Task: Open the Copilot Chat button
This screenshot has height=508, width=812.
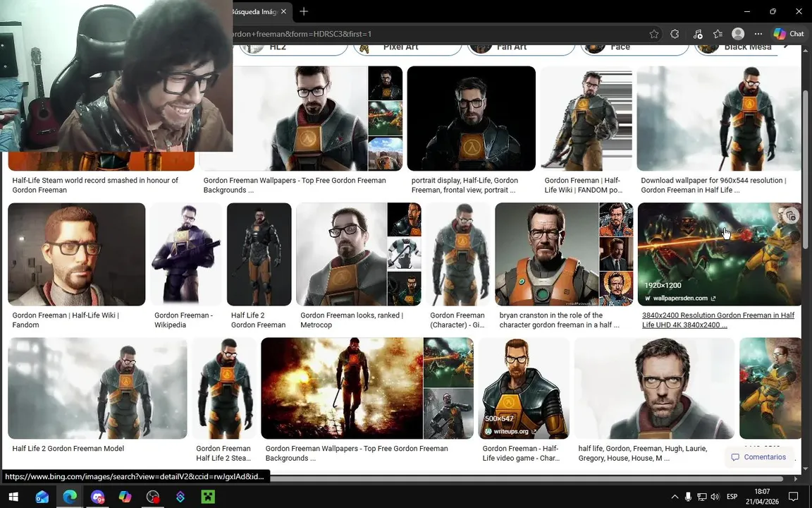Action: coord(789,34)
